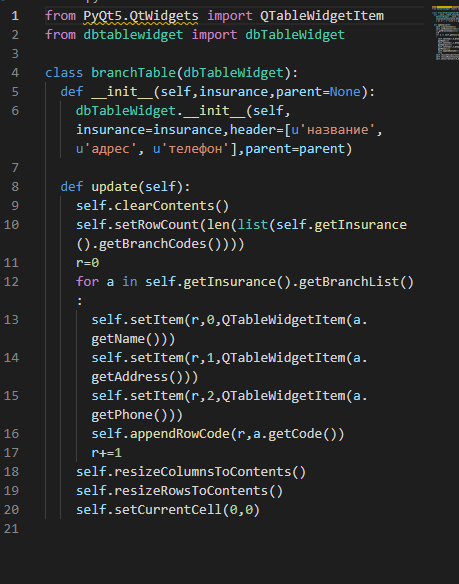Click line number 4 in the gutter

tap(15, 73)
